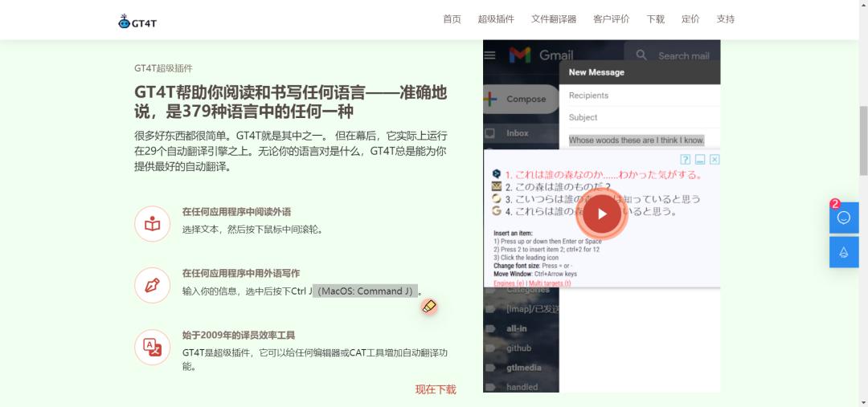The width and height of the screenshot is (868, 407).
Task: Click the help question mark icon in popup
Action: coord(686,160)
